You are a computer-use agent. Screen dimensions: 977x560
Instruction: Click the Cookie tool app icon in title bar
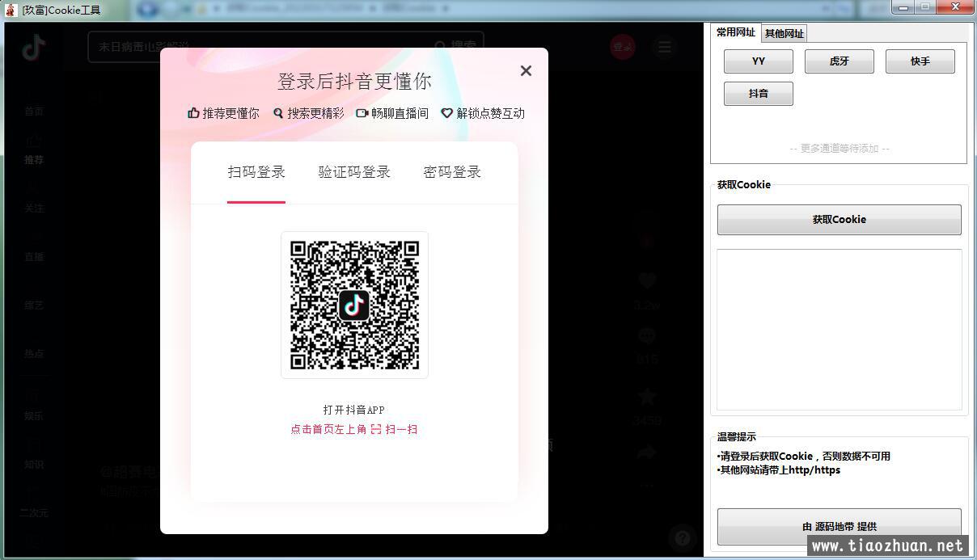(11, 11)
